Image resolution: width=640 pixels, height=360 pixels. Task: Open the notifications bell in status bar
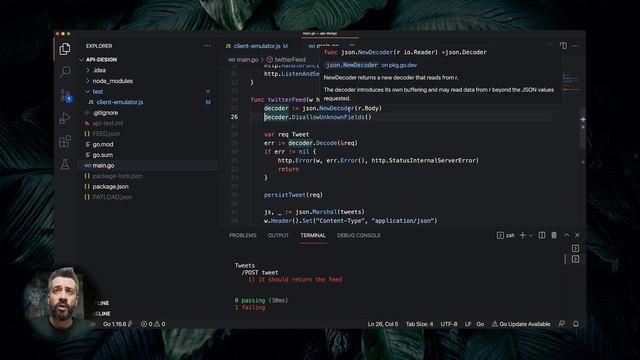click(576, 324)
